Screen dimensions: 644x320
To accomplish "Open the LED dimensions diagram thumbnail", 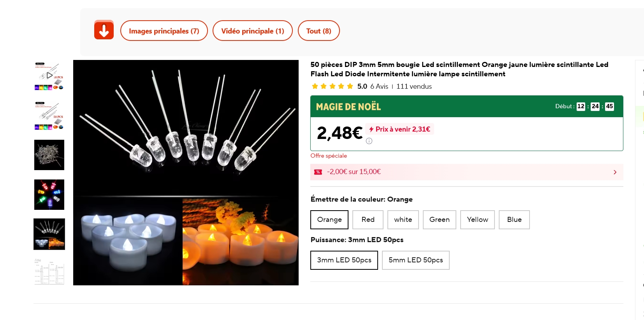I will tap(49, 271).
